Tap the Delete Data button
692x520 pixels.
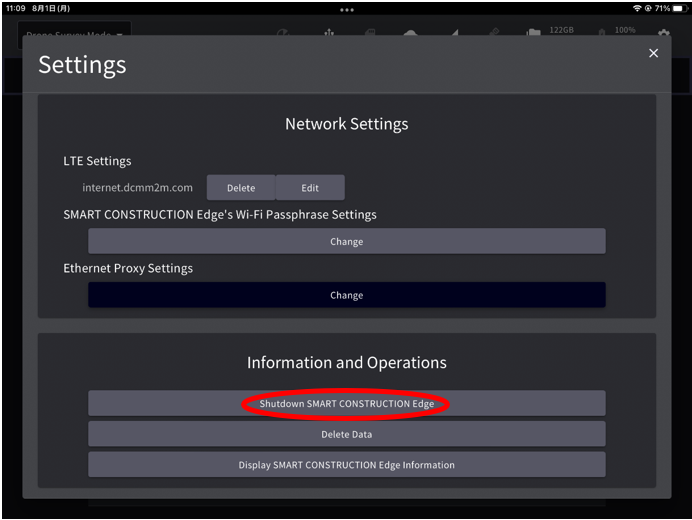(x=346, y=434)
